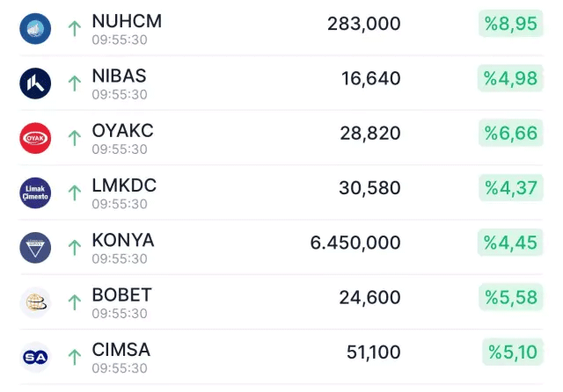Screen dimensions: 563x392
Task: Click the green up arrow beside KONYA
Action: point(74,247)
